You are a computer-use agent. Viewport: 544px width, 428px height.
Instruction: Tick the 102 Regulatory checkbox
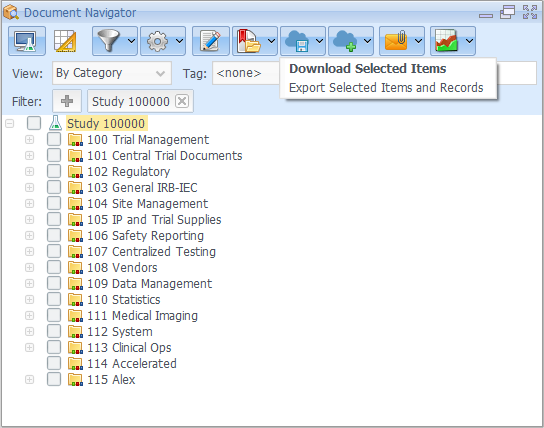pyautogui.click(x=54, y=171)
